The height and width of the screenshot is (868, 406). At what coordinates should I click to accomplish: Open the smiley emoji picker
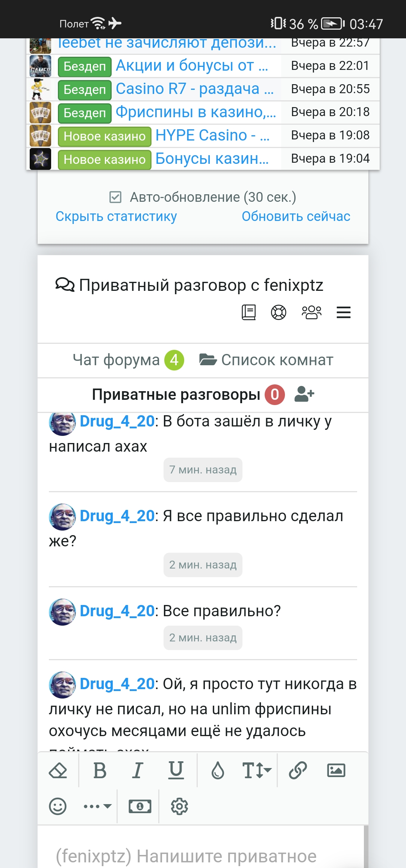coord(58,806)
